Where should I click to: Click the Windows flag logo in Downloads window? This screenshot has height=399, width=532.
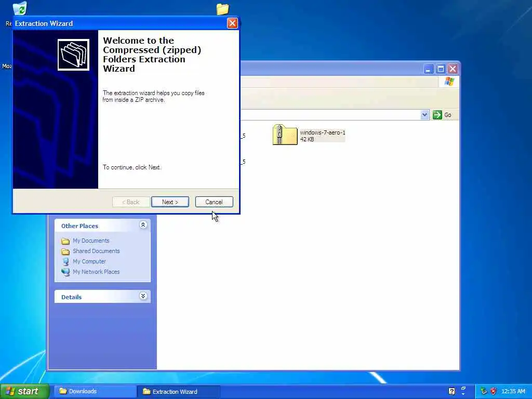tap(449, 82)
